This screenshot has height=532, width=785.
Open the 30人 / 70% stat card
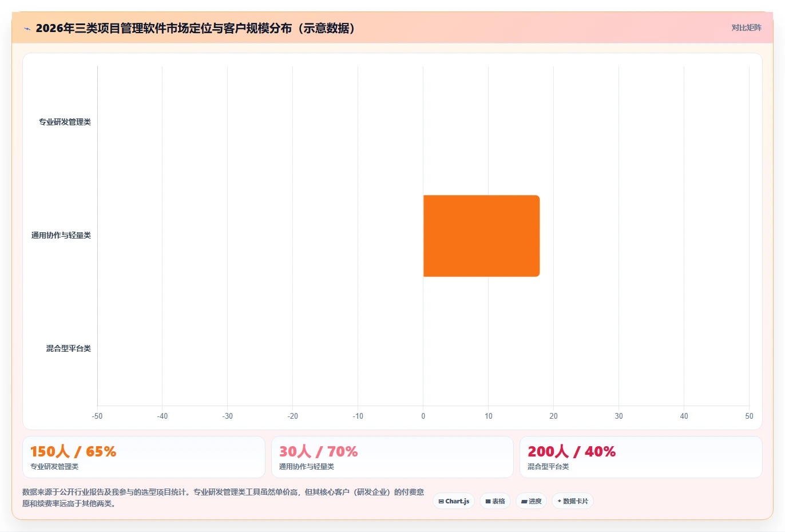(392, 457)
